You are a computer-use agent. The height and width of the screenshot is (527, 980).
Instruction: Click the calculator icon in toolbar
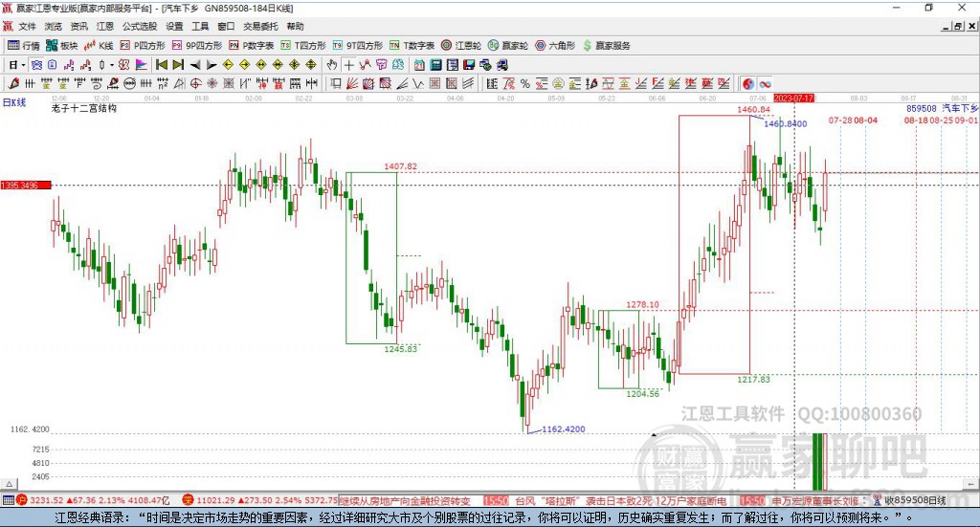click(x=435, y=65)
